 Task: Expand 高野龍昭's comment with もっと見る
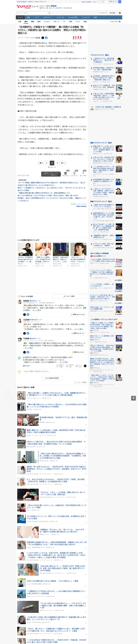tap(37, 310)
